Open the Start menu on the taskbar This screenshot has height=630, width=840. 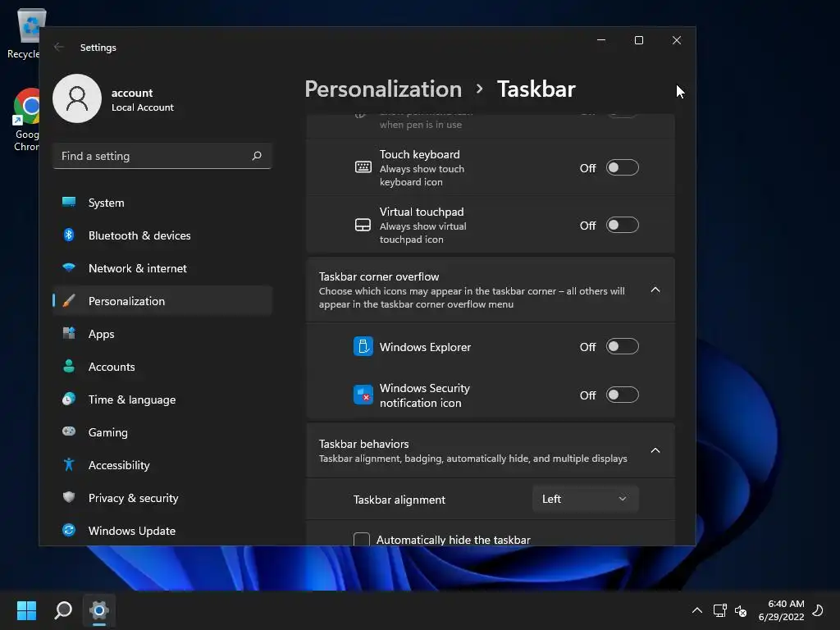[x=26, y=610]
